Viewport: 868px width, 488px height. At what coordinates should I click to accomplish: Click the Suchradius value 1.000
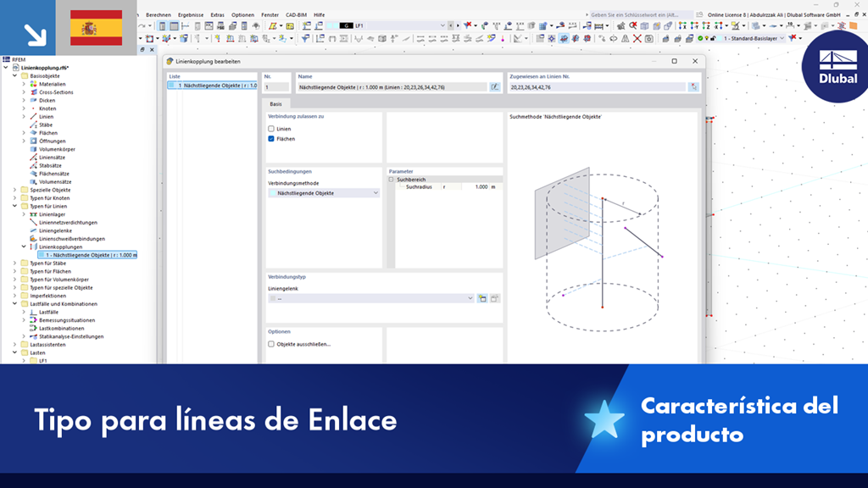481,187
